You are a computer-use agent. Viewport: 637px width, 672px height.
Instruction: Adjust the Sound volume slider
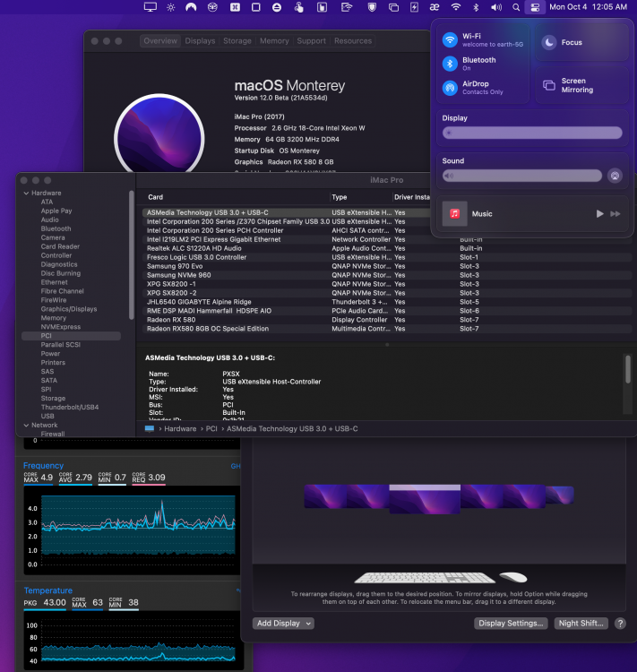(522, 176)
